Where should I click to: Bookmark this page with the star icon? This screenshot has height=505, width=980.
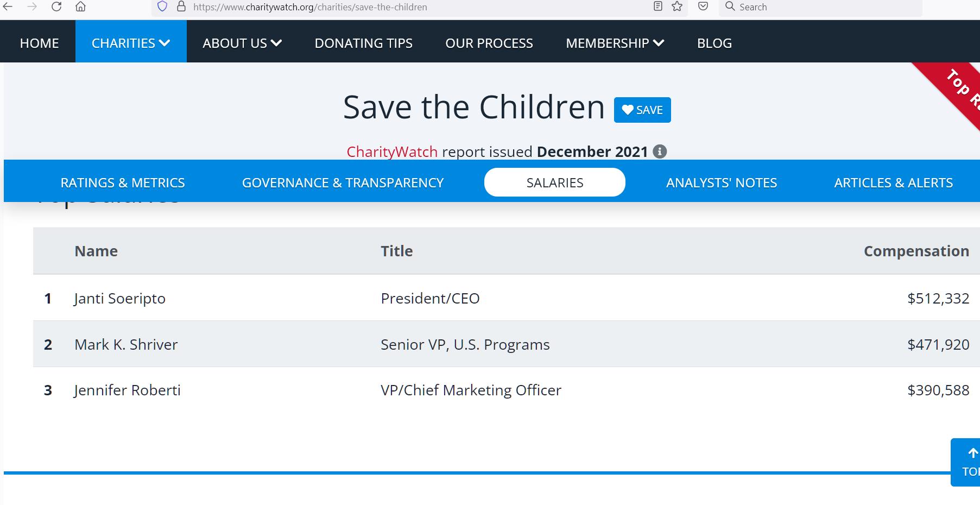point(677,7)
